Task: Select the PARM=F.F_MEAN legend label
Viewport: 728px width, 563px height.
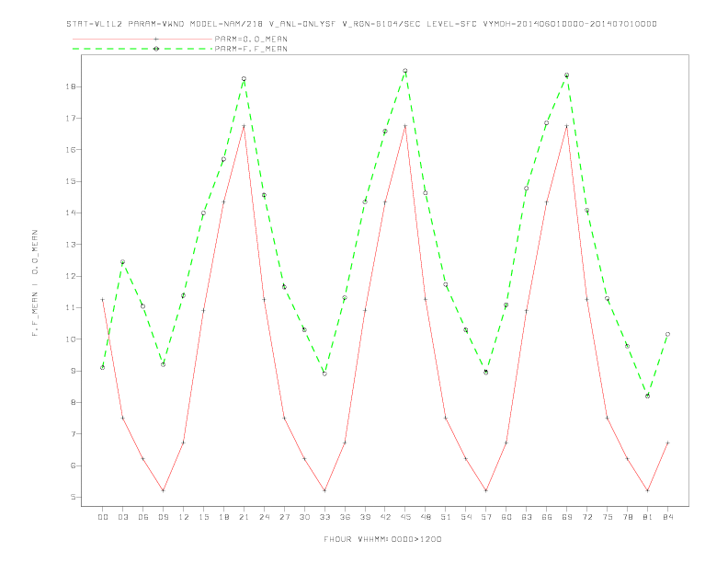Action: pyautogui.click(x=251, y=49)
